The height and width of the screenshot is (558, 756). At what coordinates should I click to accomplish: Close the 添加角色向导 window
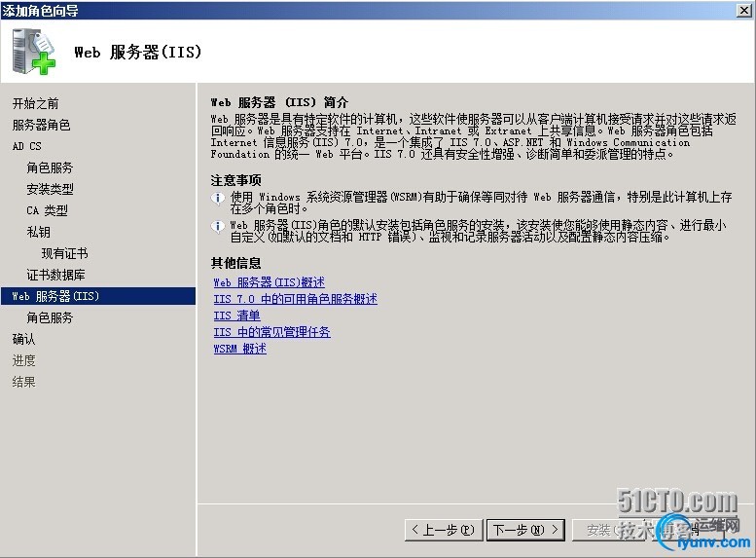[744, 10]
